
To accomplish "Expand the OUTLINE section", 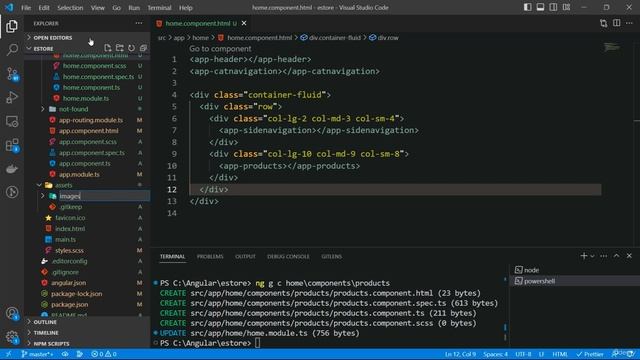I will click(x=45, y=322).
